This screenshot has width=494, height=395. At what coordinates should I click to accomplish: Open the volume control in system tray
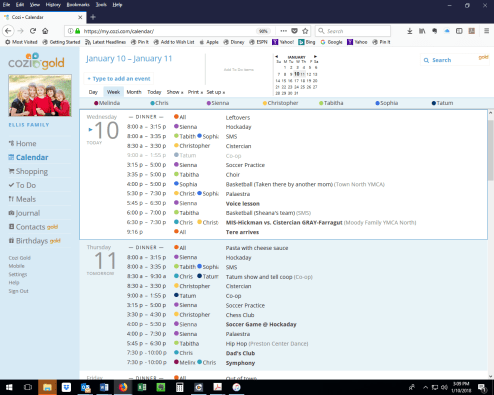coord(444,387)
